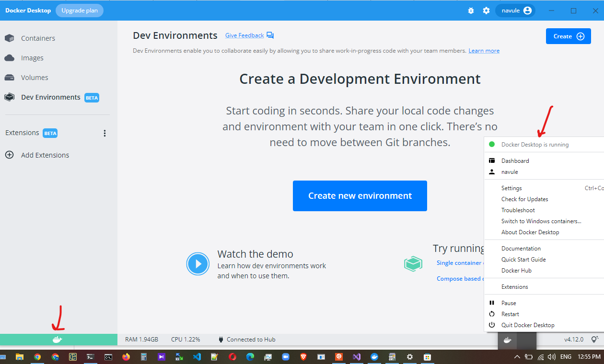This screenshot has width=604, height=364.
Task: Click the Give Feedback chat icon
Action: tap(270, 35)
